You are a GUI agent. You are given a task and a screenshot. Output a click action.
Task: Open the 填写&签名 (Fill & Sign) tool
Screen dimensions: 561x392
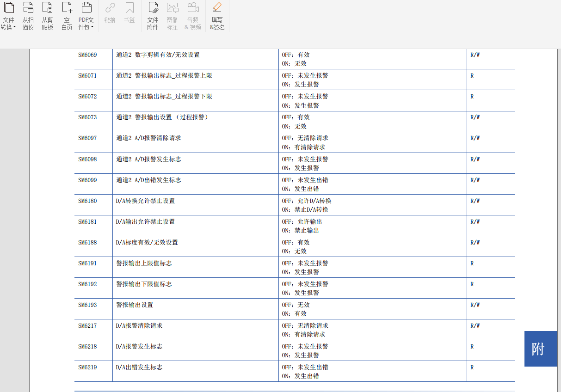coord(217,8)
